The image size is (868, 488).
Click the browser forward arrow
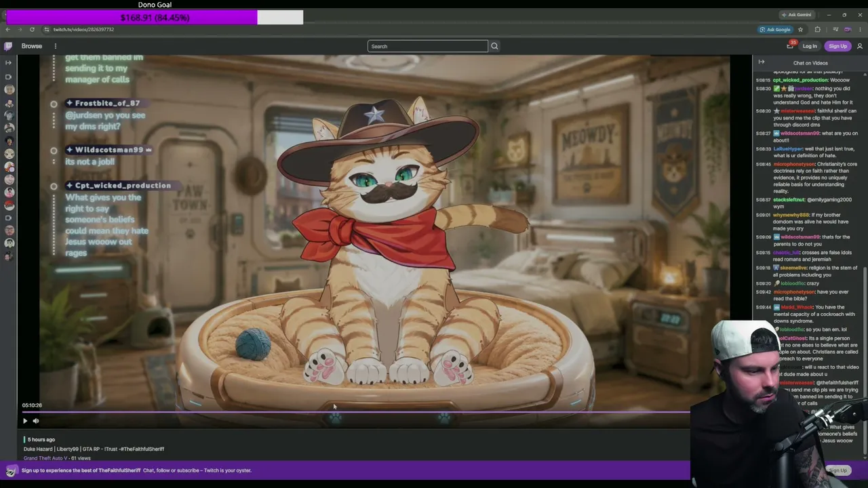pos(20,29)
